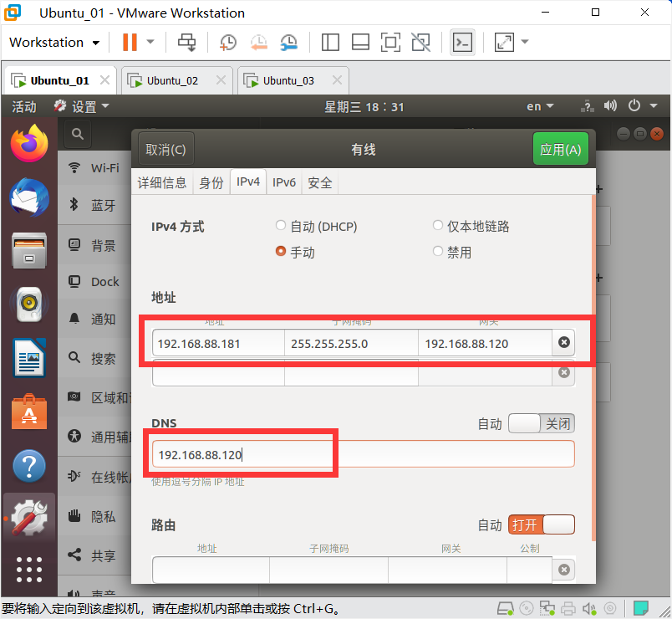This screenshot has width=672, height=619.
Task: Select 隐私 in the settings sidebar
Action: 94,516
